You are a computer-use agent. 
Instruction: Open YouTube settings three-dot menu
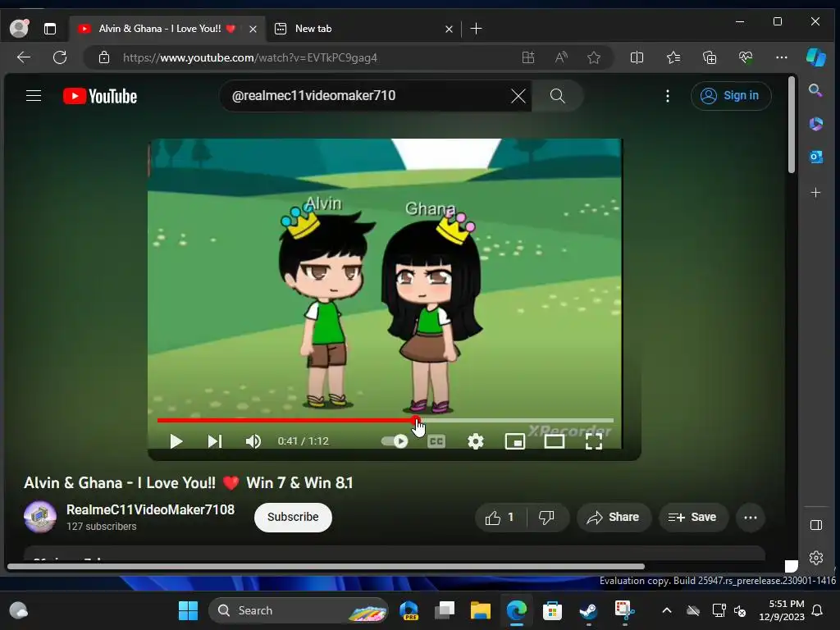click(668, 96)
